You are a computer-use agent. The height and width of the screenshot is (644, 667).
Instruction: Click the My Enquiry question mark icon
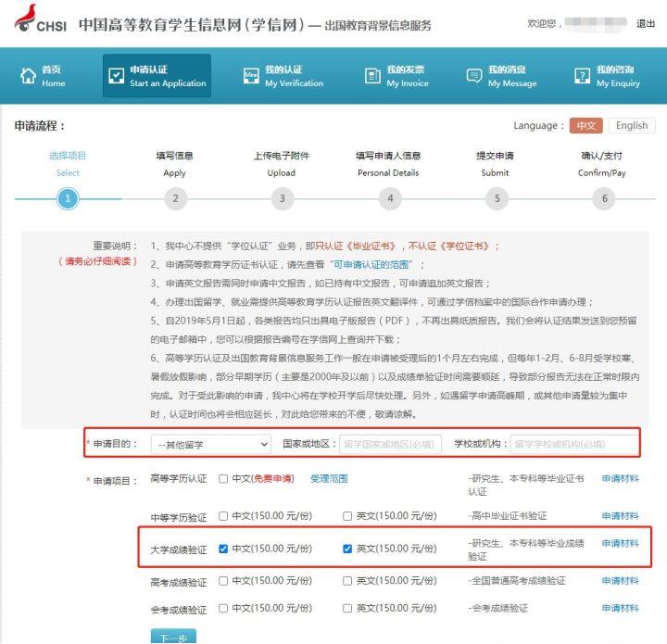[x=582, y=76]
